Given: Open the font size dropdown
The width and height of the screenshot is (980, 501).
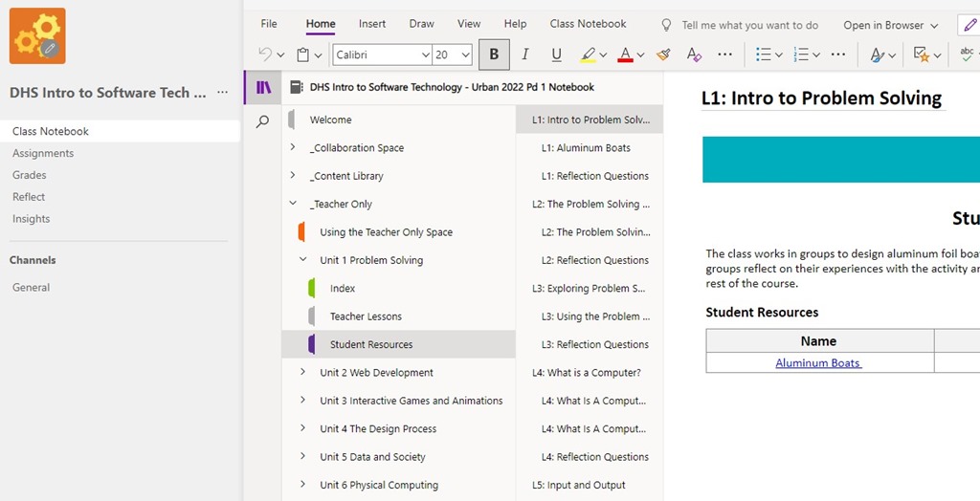Looking at the screenshot, I should tap(453, 54).
